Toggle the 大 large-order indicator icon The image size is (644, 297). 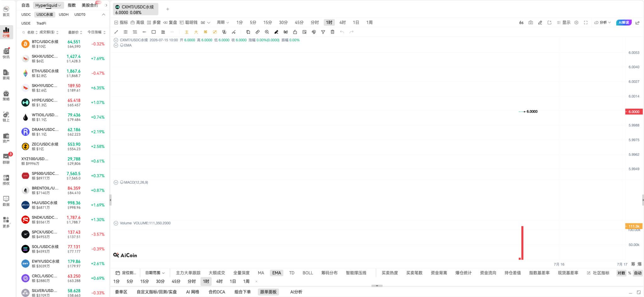pos(196,32)
